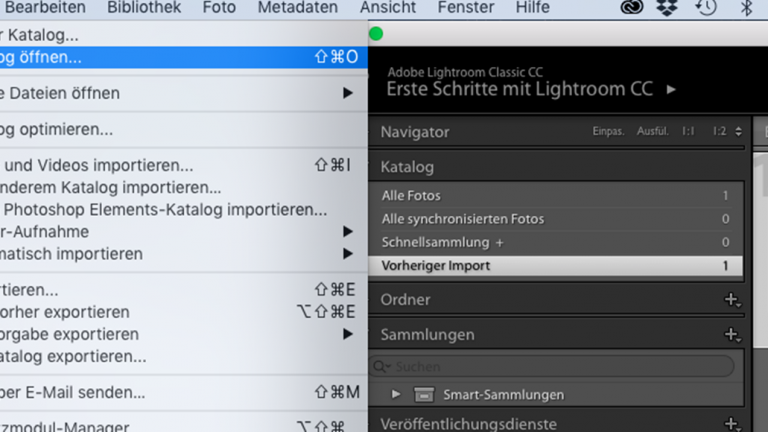Choose the 'Wie vorher exportieren' menu entry
The height and width of the screenshot is (432, 768).
click(184, 312)
